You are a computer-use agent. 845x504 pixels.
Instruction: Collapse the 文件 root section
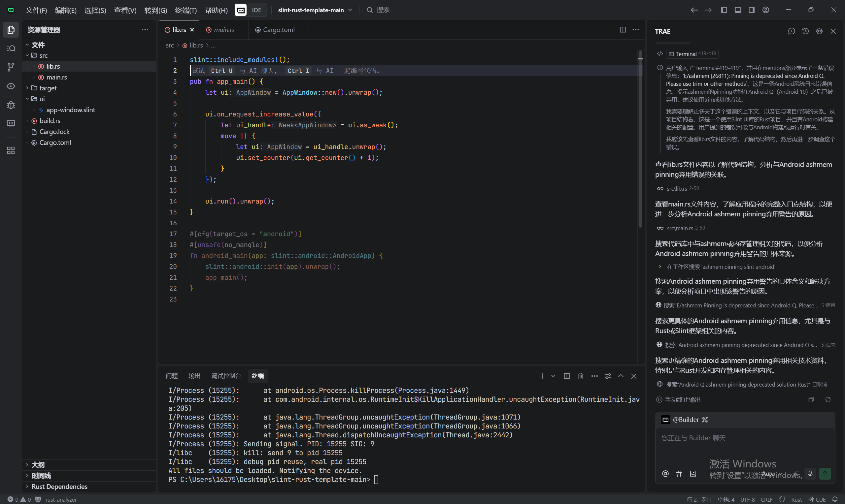pos(27,45)
